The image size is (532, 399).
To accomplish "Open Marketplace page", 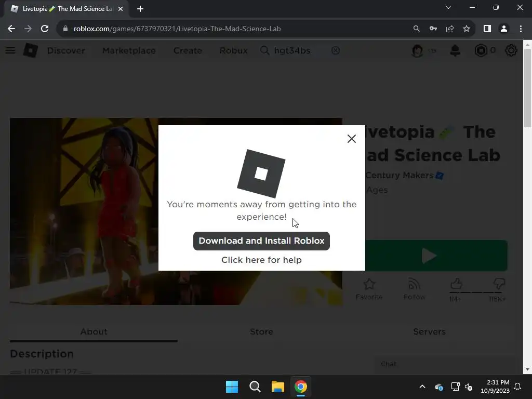I will pos(129,50).
